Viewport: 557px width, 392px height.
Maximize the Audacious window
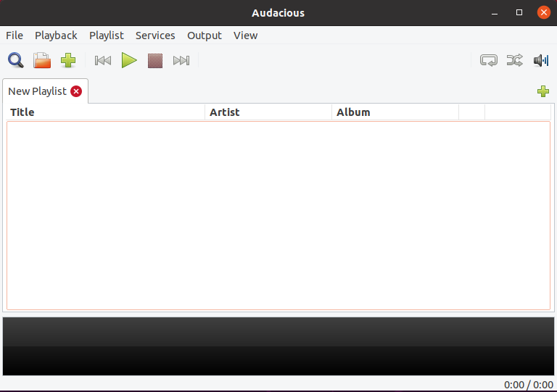point(519,13)
